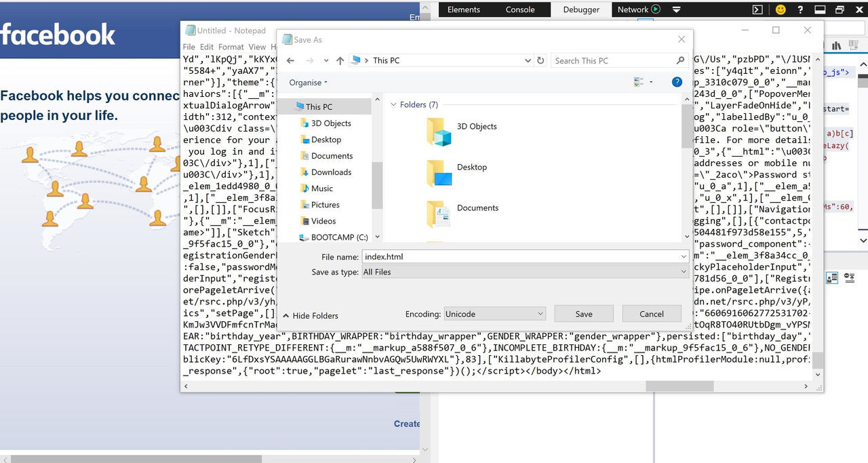Click the Save button
This screenshot has height=463, width=868.
pyautogui.click(x=584, y=314)
